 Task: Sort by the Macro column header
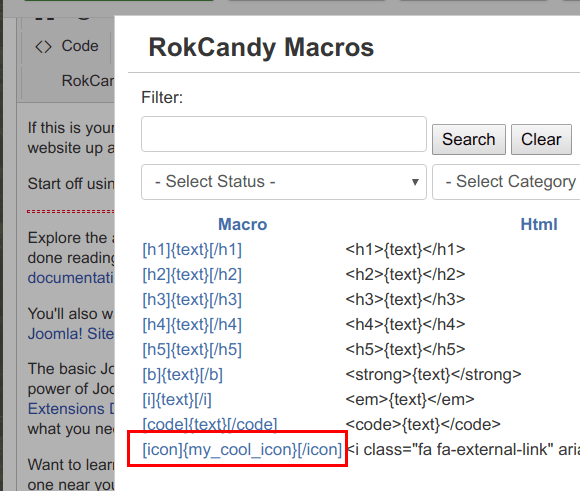(242, 224)
